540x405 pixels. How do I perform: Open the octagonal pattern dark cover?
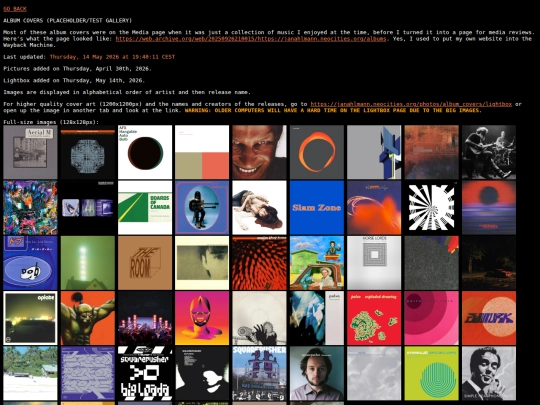pyautogui.click(x=88, y=152)
